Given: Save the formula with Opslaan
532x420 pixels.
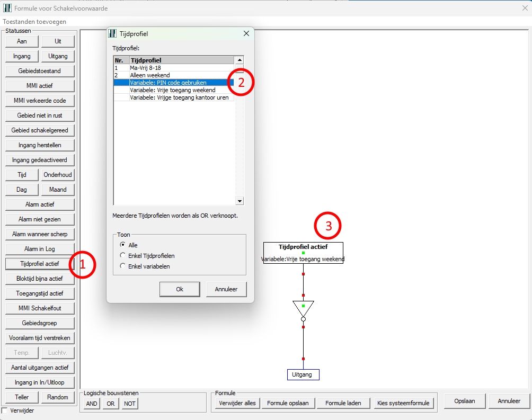Looking at the screenshot, I should pos(464,401).
